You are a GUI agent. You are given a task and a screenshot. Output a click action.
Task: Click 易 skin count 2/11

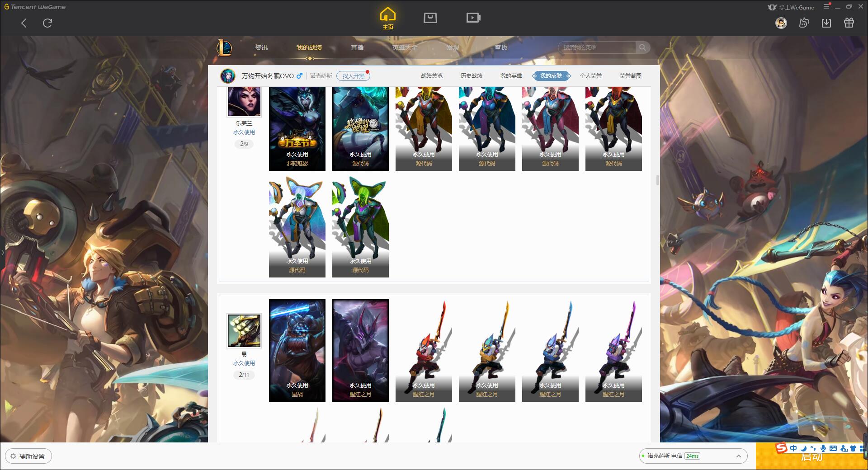click(244, 375)
